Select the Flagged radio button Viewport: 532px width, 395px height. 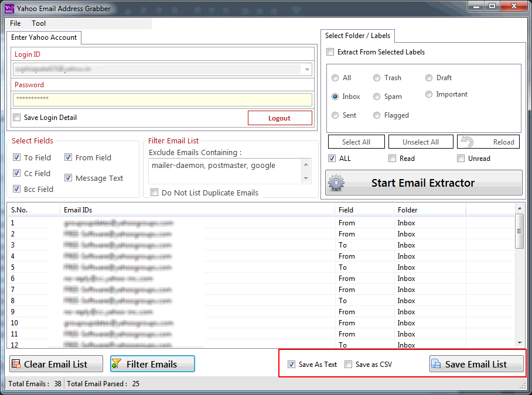click(377, 115)
